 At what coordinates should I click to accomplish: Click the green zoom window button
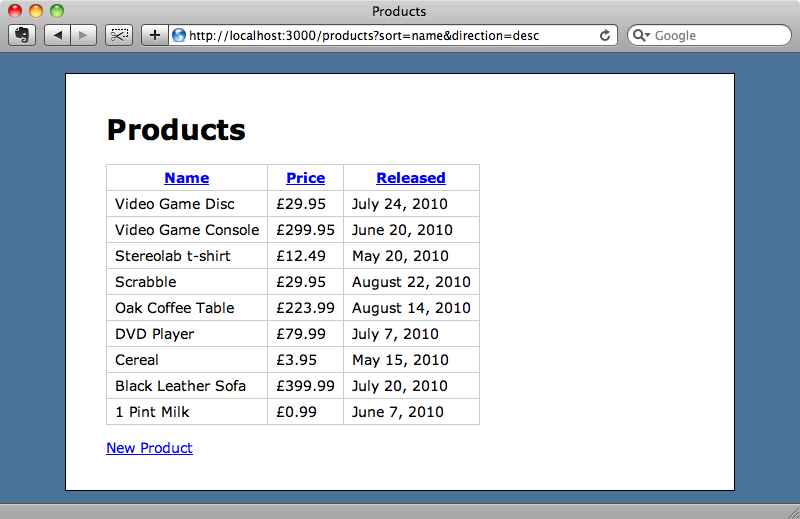tap(57, 11)
